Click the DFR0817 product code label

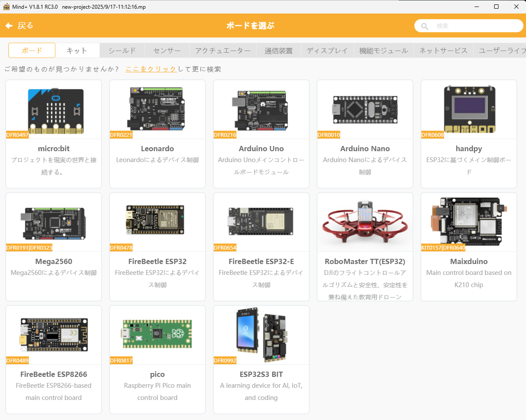121,361
